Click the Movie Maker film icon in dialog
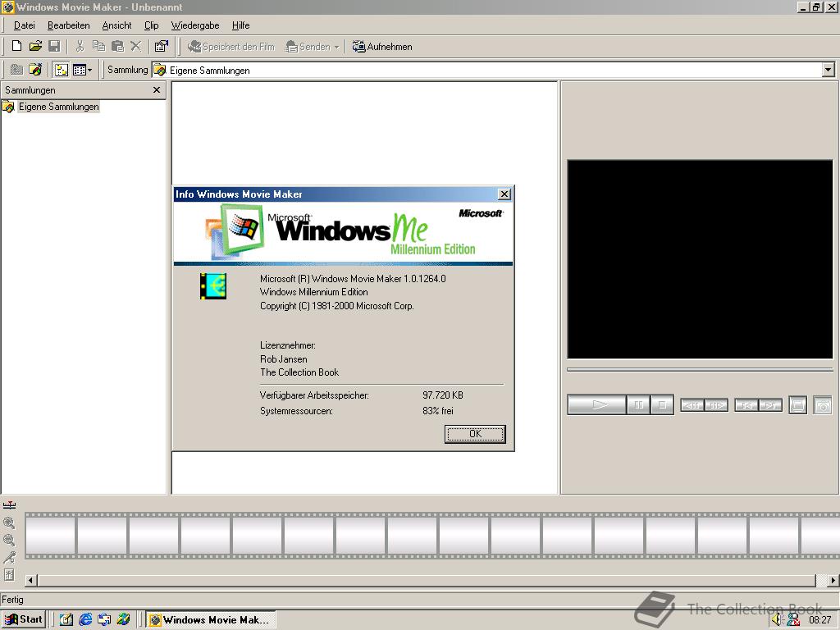 213,286
